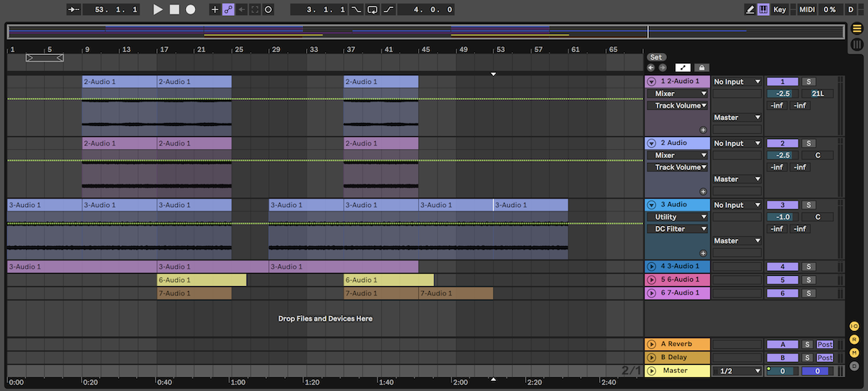Click the Stop button in transport
Viewport: 868px width, 391px height.
point(174,9)
